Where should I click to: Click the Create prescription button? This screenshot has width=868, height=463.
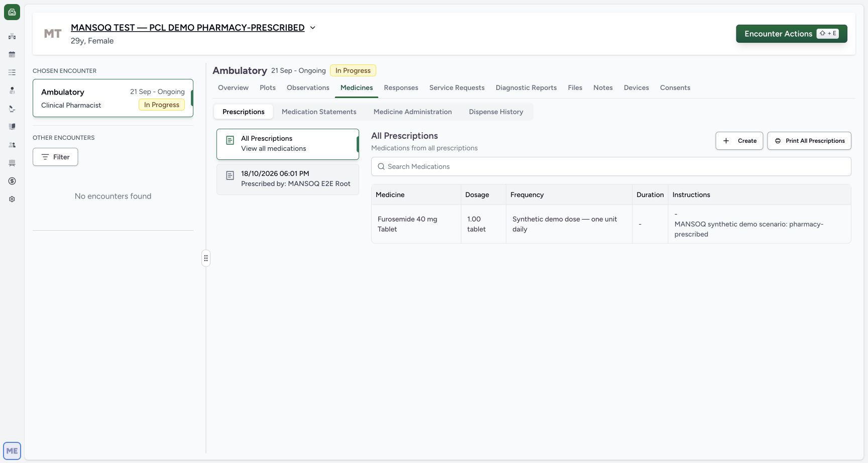pos(739,141)
